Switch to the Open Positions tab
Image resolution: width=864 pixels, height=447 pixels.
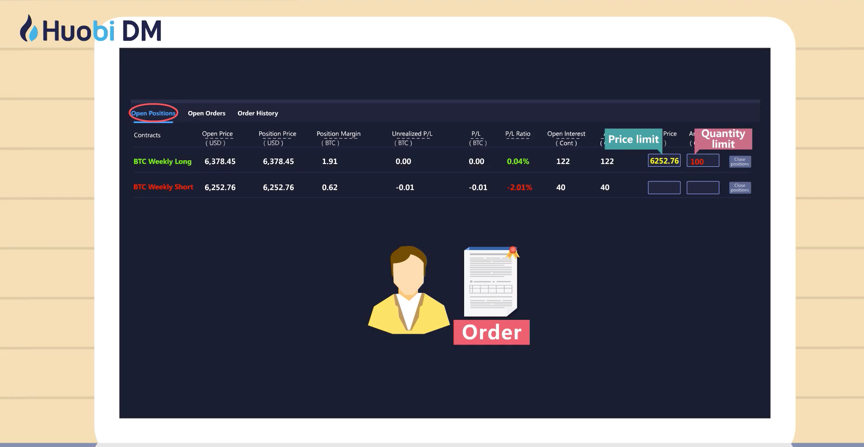[153, 113]
